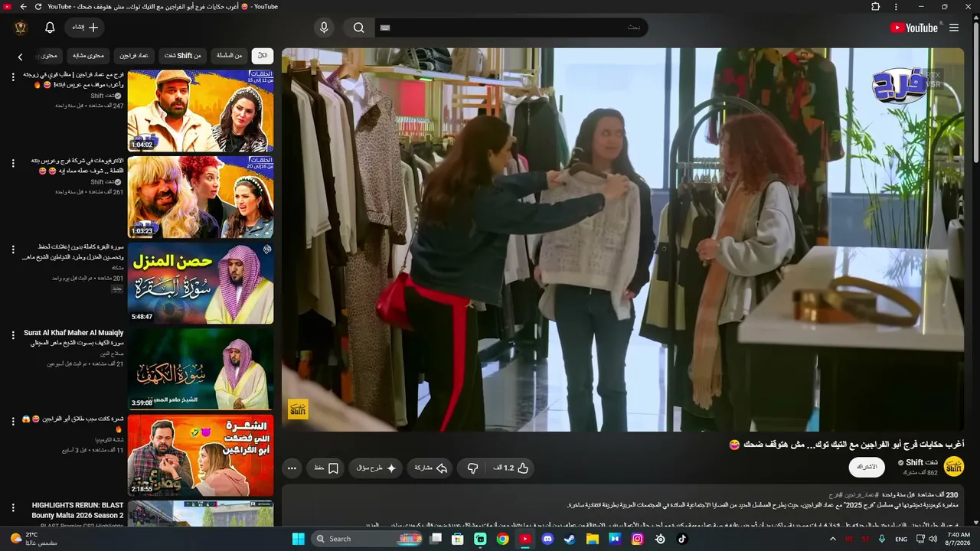Screen dimensions: 980x551
Task: Open more actions three-dot menu under video
Action: click(x=292, y=468)
